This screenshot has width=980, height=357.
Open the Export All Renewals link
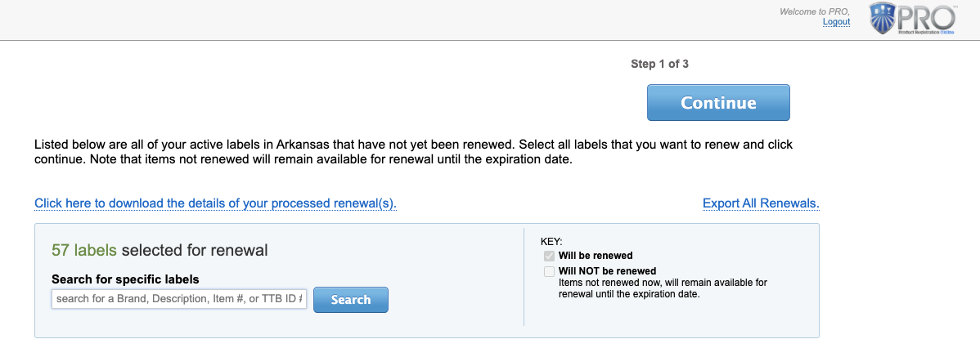click(761, 203)
